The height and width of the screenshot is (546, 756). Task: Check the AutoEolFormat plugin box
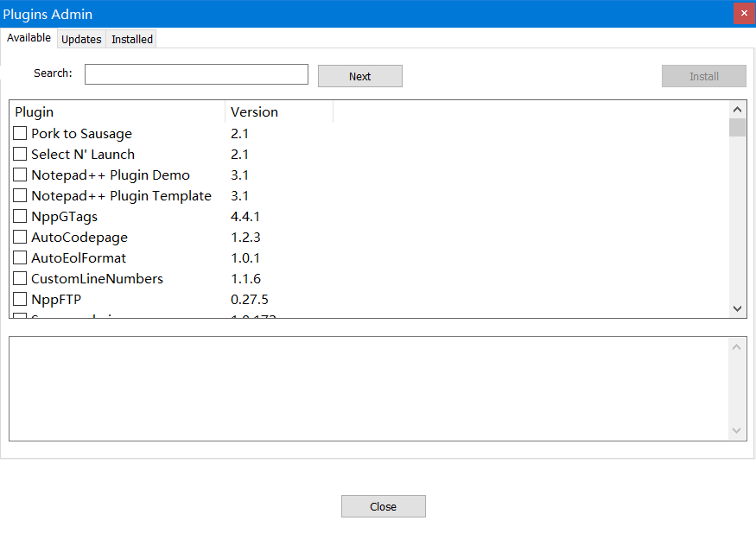pos(20,257)
